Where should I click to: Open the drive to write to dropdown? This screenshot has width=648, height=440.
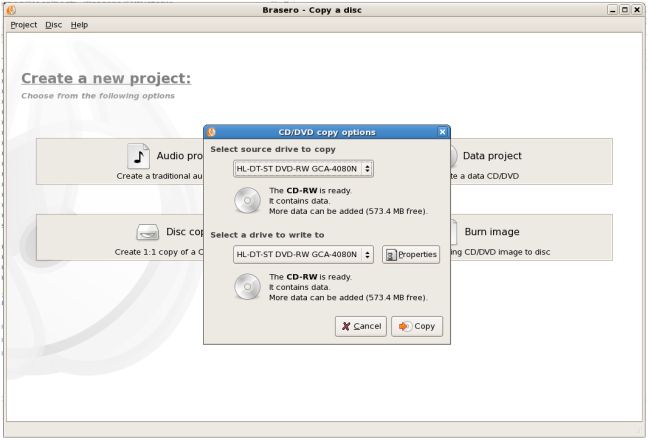tap(303, 255)
